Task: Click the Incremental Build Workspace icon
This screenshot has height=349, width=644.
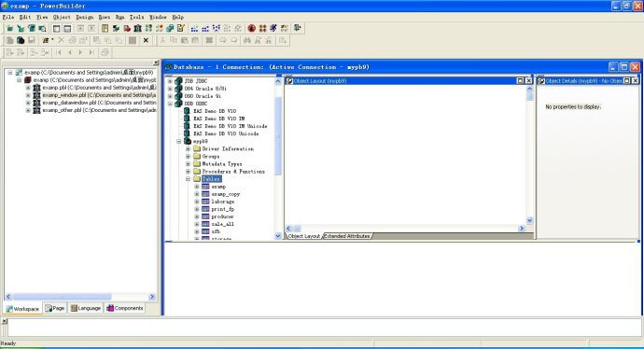Action: point(195,28)
